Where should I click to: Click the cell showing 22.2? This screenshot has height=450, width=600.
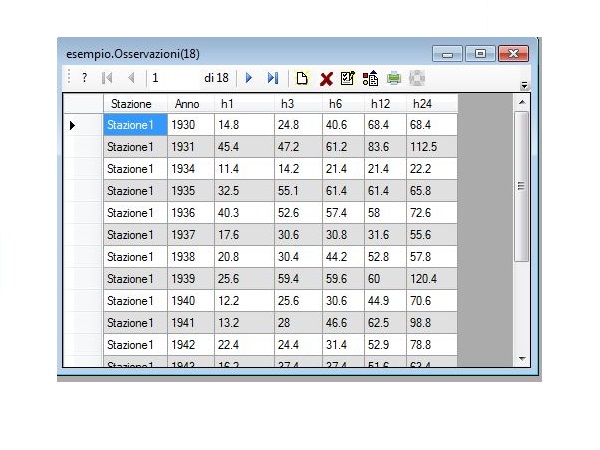(x=432, y=169)
